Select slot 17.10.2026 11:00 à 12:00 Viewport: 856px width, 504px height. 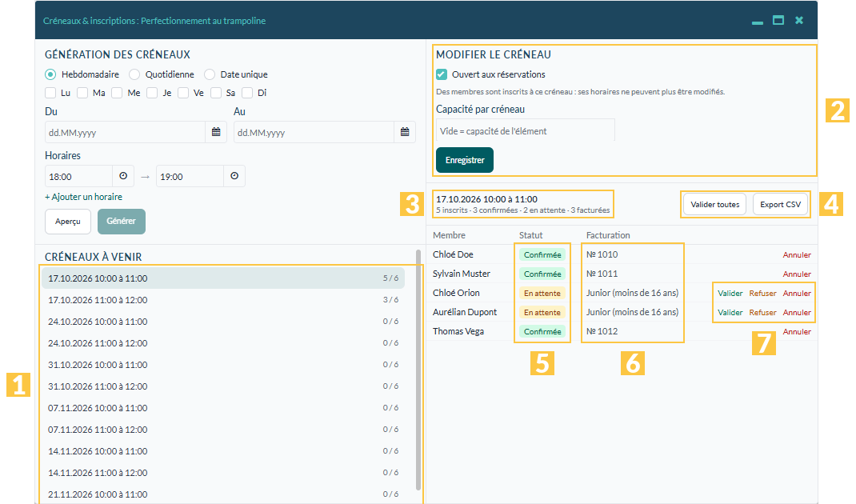tap(223, 300)
